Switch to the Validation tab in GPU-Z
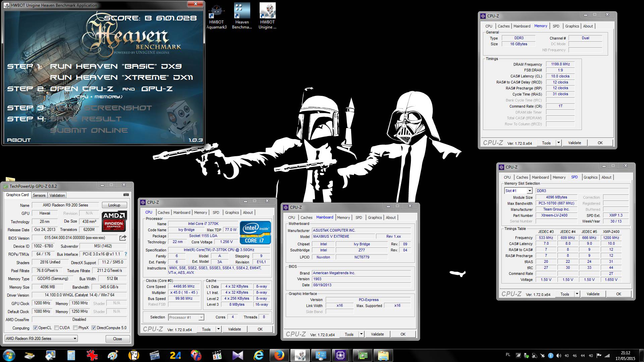The height and width of the screenshot is (362, 644). pos(57,195)
